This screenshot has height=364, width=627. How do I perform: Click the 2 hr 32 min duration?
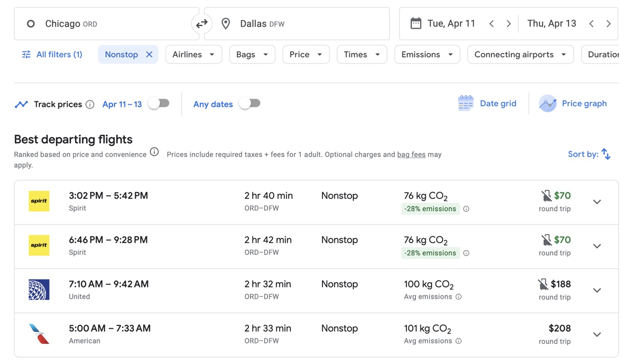coord(268,284)
